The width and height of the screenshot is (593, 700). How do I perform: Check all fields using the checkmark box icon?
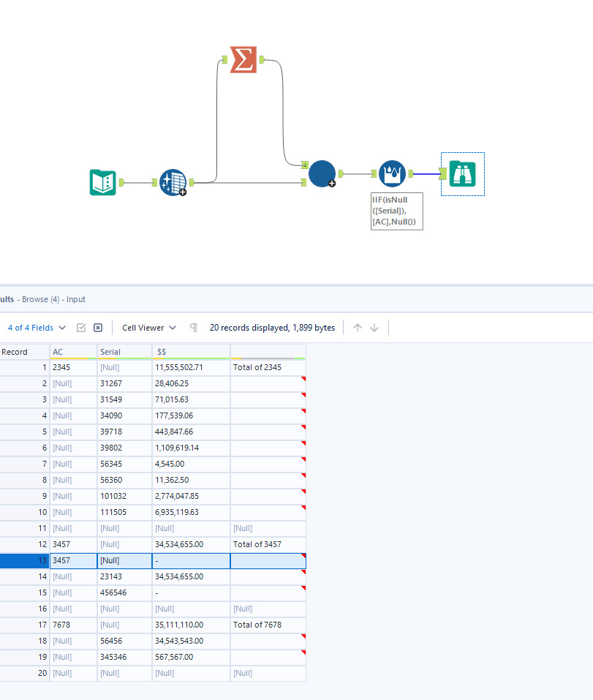point(81,327)
